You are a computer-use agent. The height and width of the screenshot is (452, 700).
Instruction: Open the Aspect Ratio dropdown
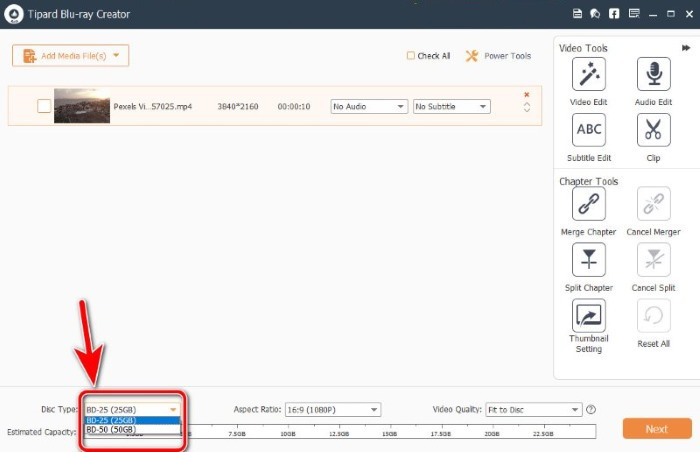(333, 410)
